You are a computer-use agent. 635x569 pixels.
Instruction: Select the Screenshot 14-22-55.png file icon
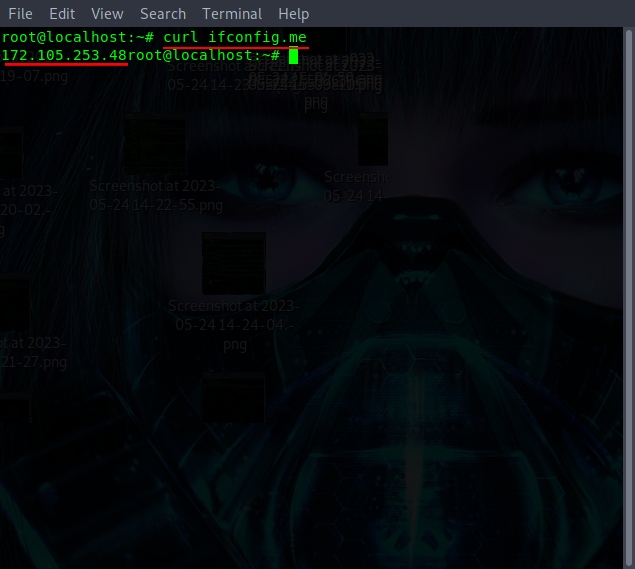[x=155, y=146]
